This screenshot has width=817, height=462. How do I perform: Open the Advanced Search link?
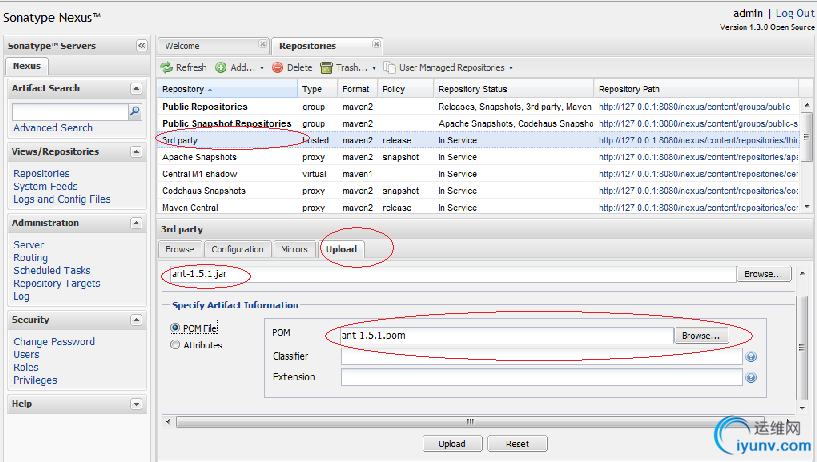coord(53,128)
